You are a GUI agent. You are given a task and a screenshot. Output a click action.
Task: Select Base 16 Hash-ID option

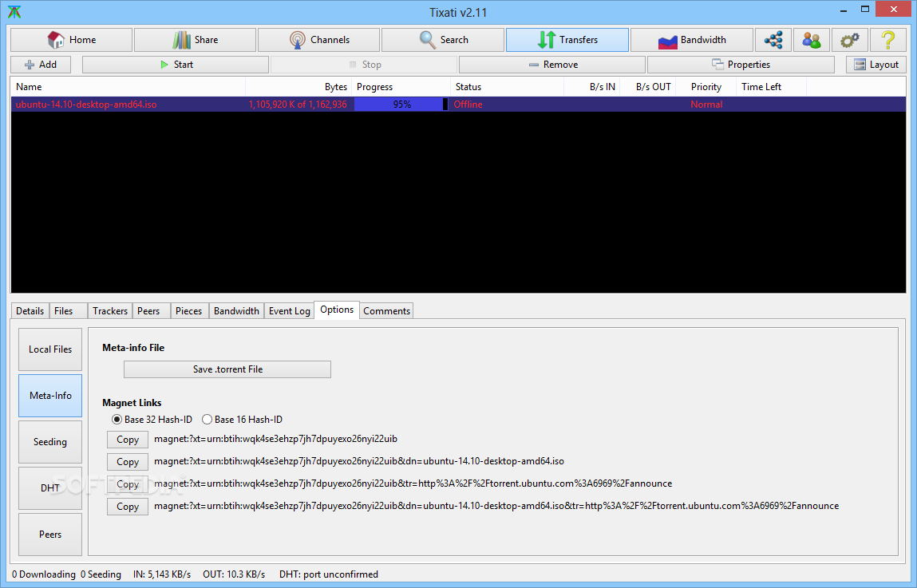[x=242, y=420]
